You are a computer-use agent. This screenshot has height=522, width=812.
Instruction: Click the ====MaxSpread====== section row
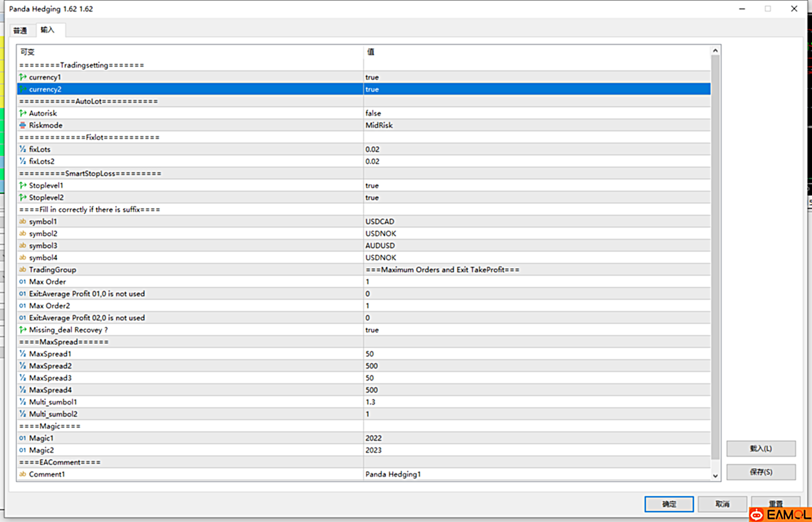[364, 342]
